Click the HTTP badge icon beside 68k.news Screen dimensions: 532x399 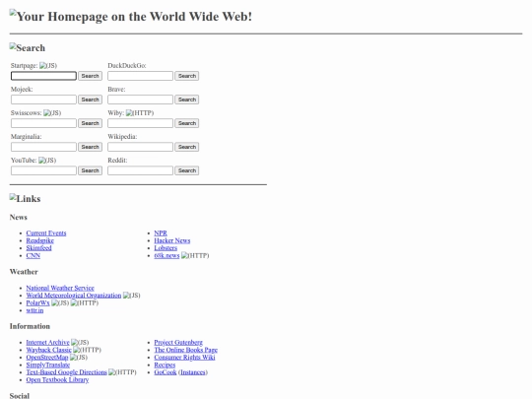[x=195, y=255]
